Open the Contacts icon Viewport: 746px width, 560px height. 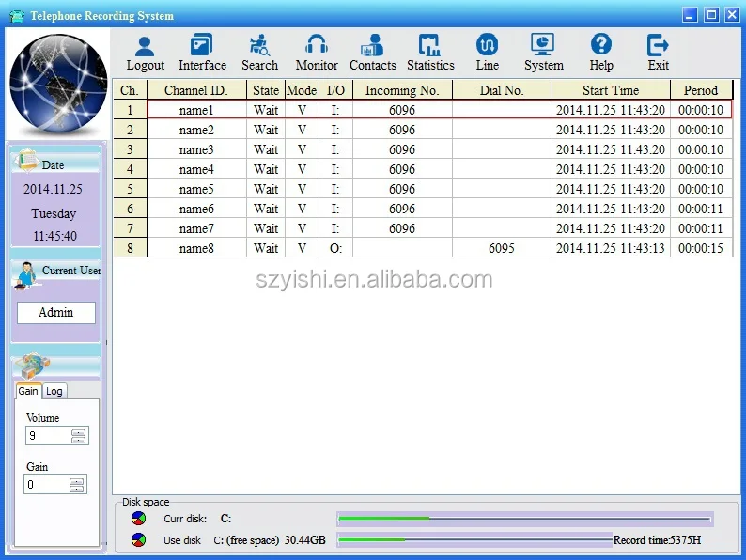click(x=372, y=45)
